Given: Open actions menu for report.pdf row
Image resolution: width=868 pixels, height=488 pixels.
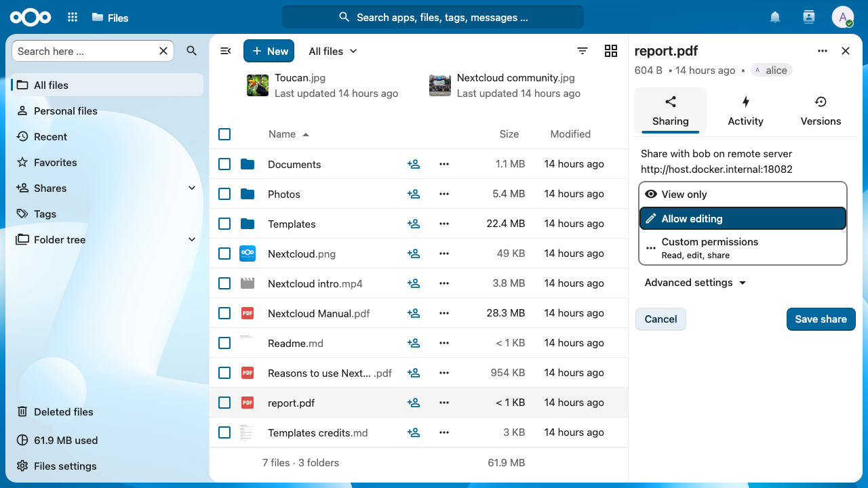Looking at the screenshot, I should point(444,403).
